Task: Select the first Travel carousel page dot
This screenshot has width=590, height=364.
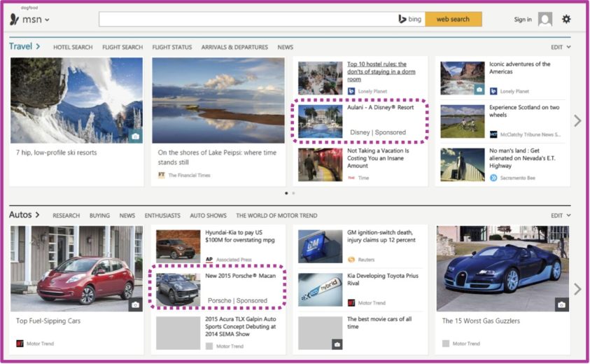Action: pyautogui.click(x=286, y=193)
